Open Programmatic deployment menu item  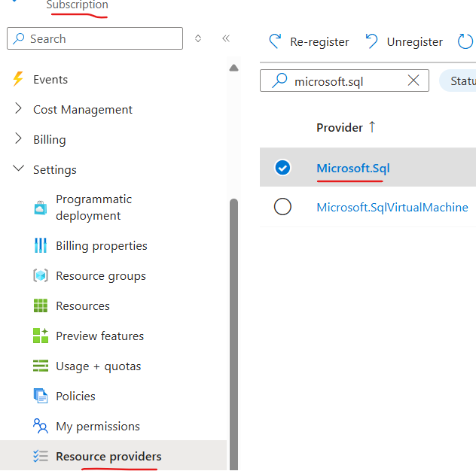[94, 208]
